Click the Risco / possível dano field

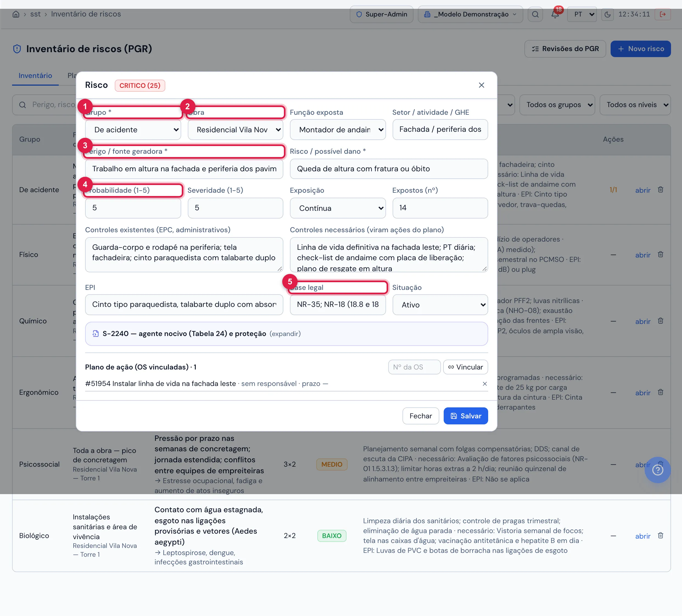[389, 169]
